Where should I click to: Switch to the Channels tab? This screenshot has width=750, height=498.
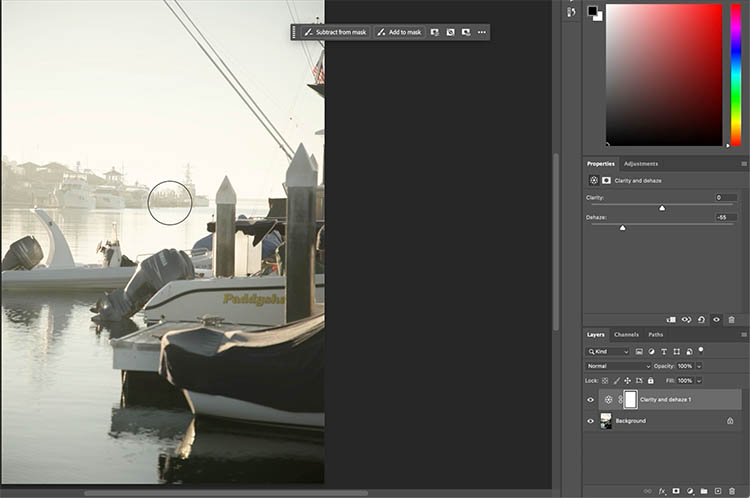[626, 334]
